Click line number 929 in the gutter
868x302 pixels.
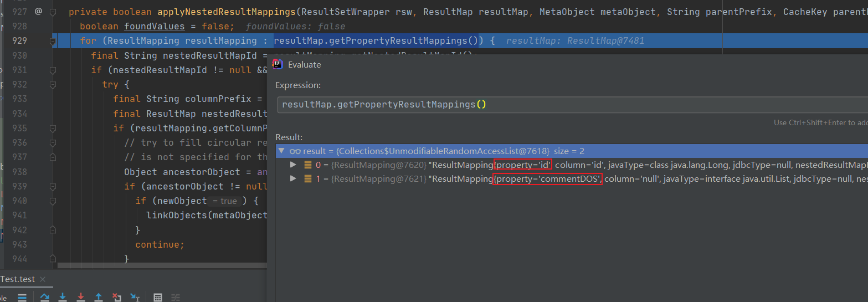point(19,40)
